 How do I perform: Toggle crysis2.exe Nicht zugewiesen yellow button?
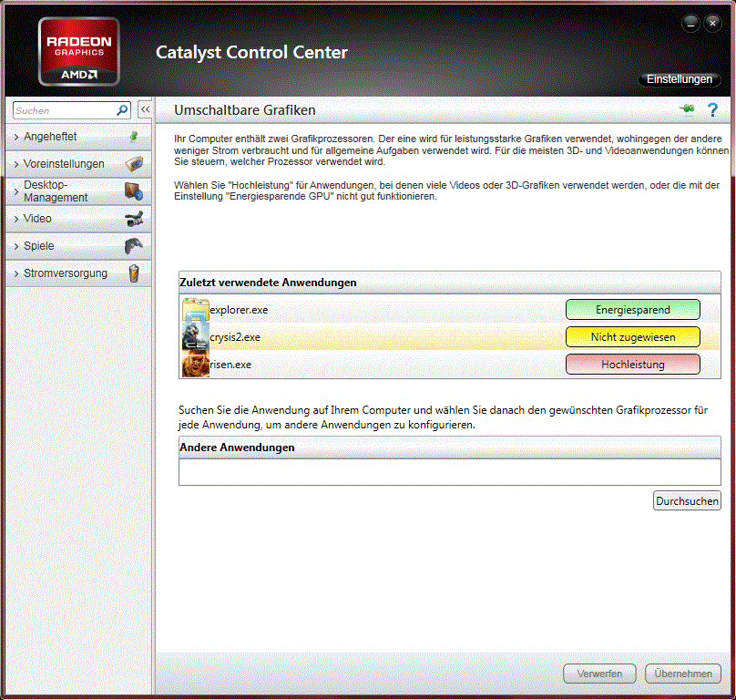point(633,337)
